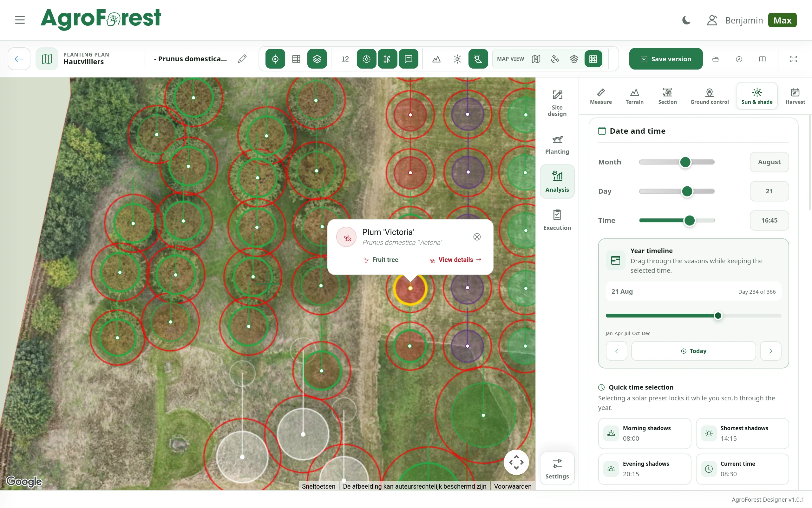The height and width of the screenshot is (508, 812).
Task: Click the yellow-highlighted plum tree marker
Action: click(410, 288)
